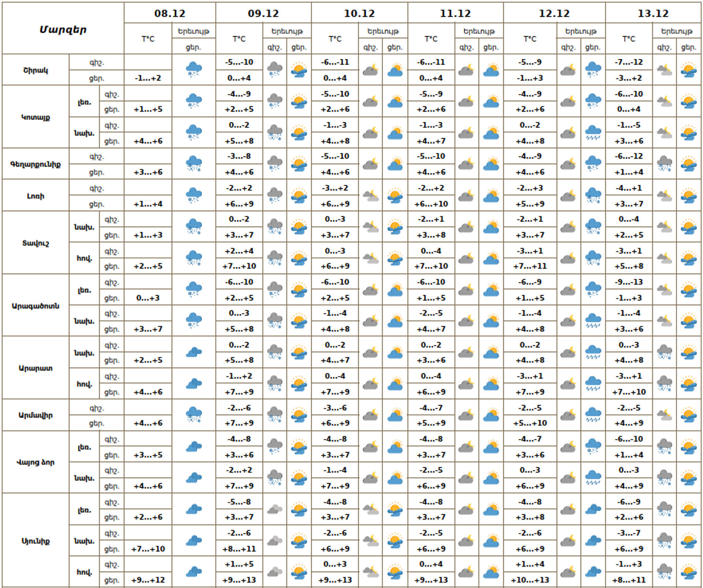Click the 09.12 date column header
Image resolution: width=703 pixels, height=588 pixels.
pyautogui.click(x=263, y=14)
